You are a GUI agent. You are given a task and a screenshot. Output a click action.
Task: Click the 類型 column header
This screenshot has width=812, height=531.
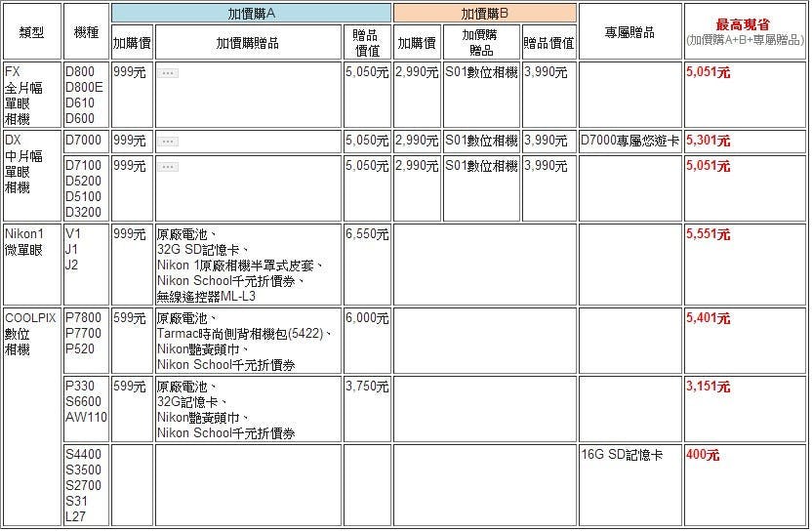tap(31, 32)
